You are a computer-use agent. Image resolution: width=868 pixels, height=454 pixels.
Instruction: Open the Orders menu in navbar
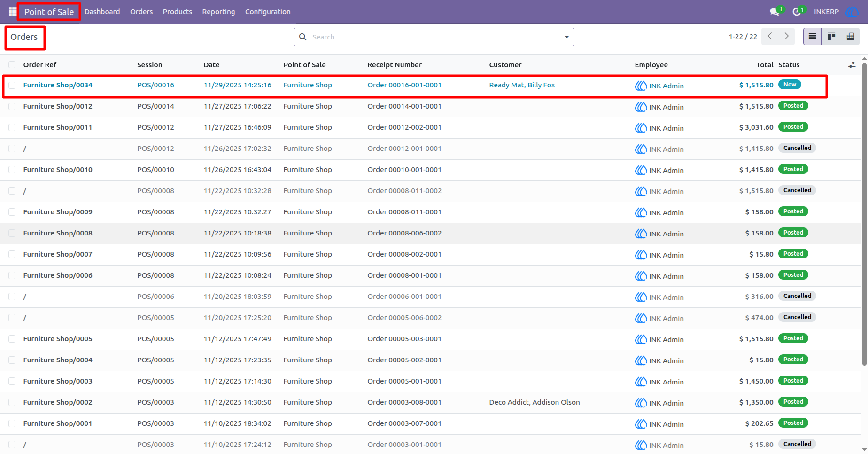[x=141, y=12]
